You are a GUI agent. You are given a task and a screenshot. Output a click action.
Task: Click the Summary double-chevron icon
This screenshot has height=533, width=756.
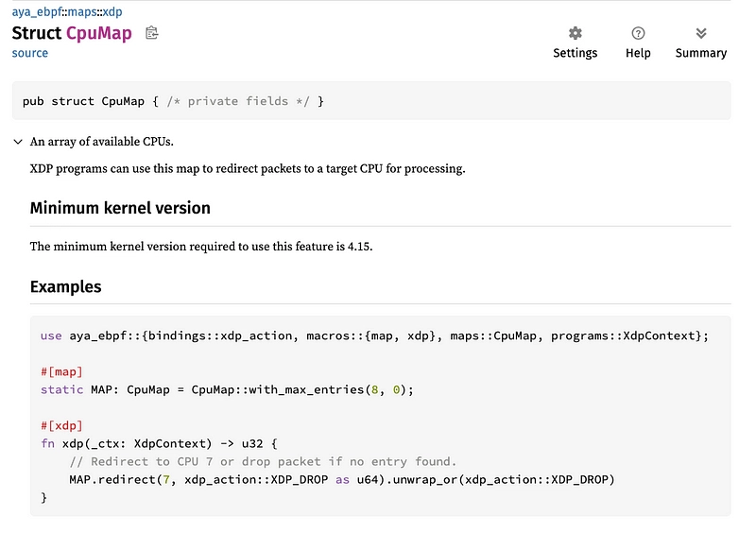(701, 33)
